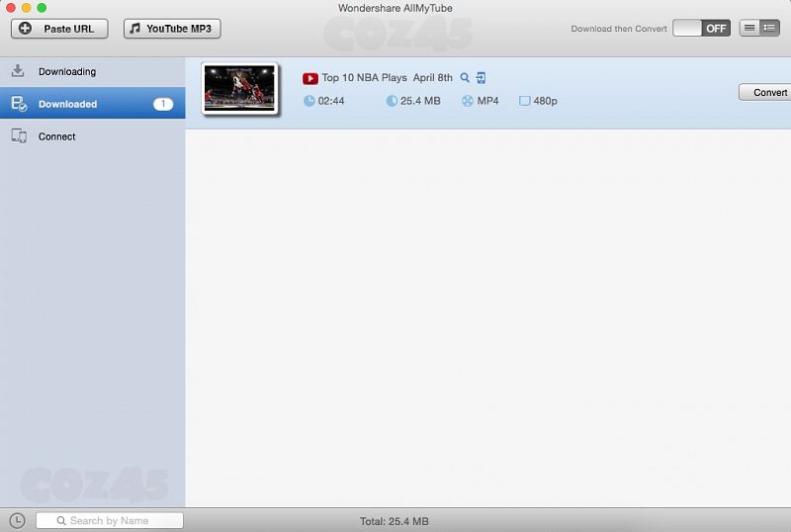791x532 pixels.
Task: Open the Downloading section
Action: [x=66, y=72]
